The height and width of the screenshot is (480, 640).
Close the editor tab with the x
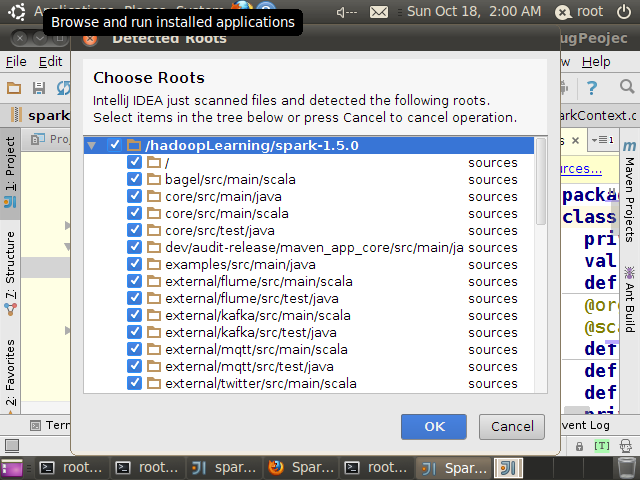pyautogui.click(x=575, y=140)
